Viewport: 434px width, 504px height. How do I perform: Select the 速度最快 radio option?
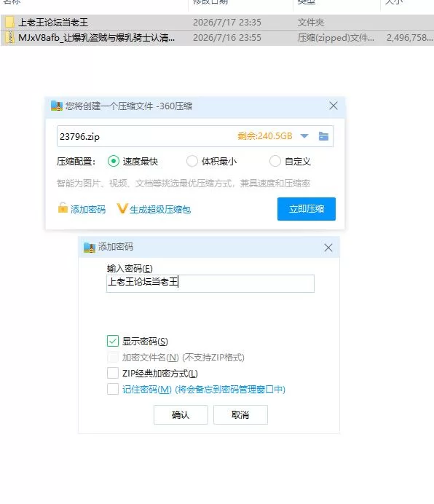[114, 161]
